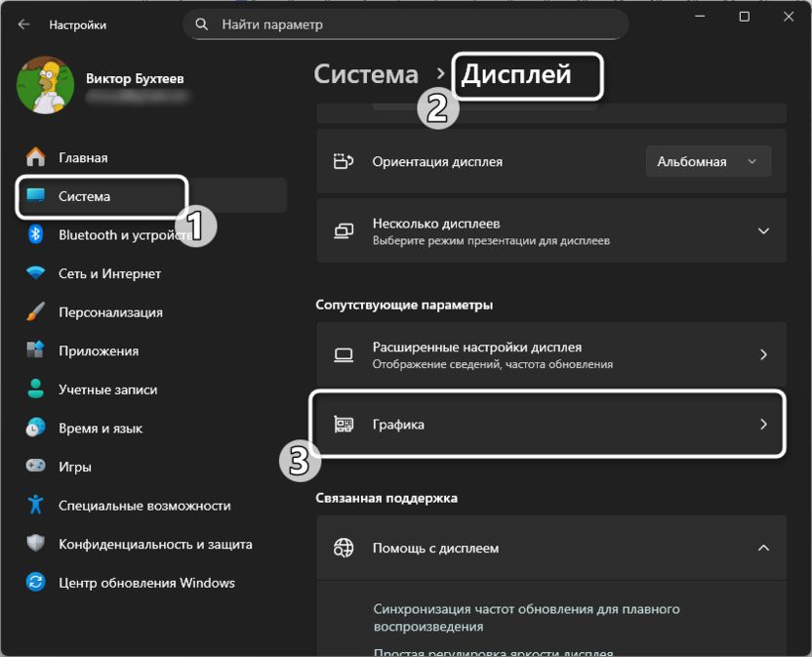Expand the Несколько дисплеев section
812x657 pixels.
click(763, 230)
